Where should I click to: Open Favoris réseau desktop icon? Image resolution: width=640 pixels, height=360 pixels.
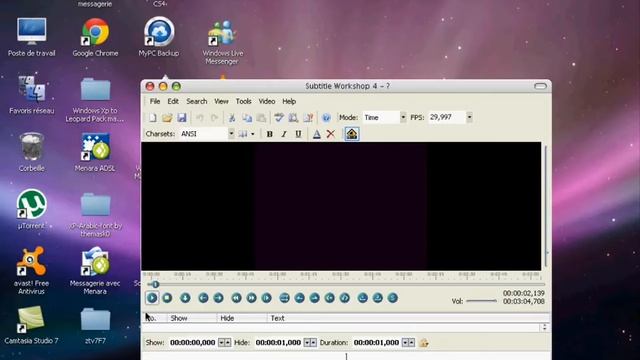[x=31, y=95]
